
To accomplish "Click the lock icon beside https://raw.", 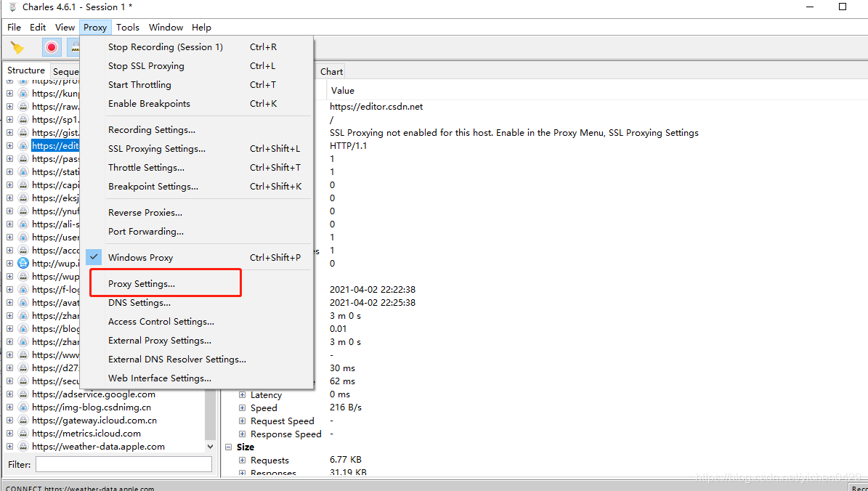I will (23, 106).
